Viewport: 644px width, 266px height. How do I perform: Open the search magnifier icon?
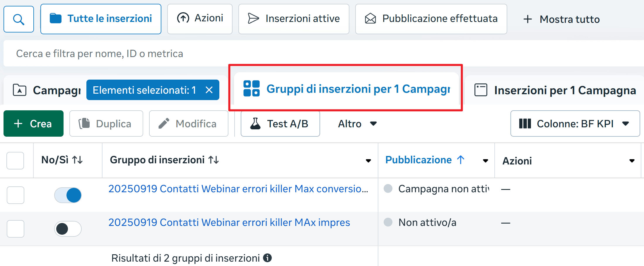(x=18, y=19)
